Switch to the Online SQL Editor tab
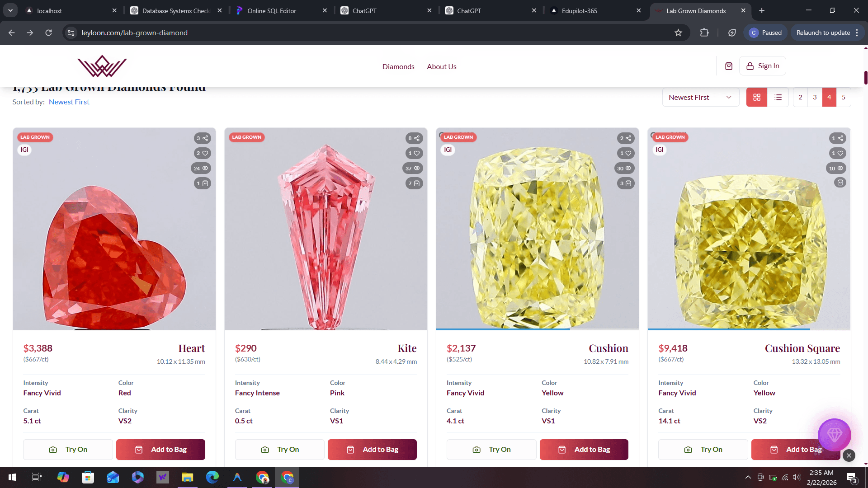This screenshot has height=488, width=868. click(x=271, y=10)
